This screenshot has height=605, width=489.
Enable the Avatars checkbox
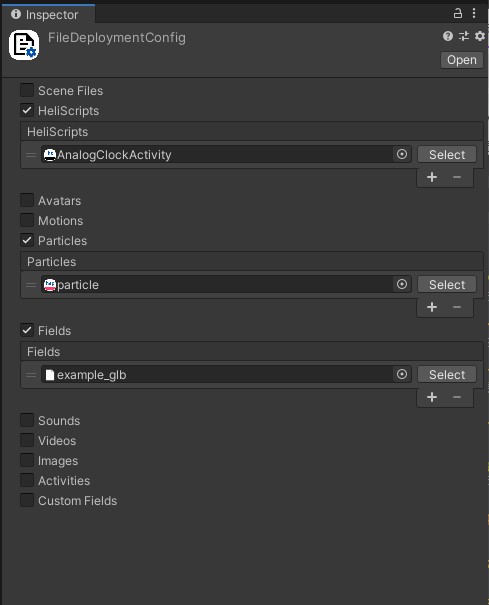(x=27, y=200)
